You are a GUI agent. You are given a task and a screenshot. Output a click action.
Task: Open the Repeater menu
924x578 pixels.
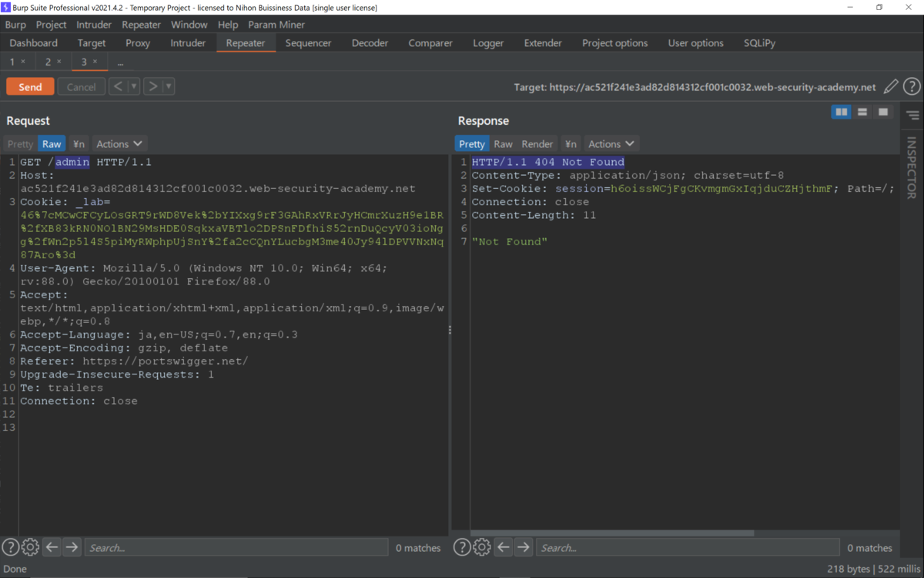click(x=141, y=25)
